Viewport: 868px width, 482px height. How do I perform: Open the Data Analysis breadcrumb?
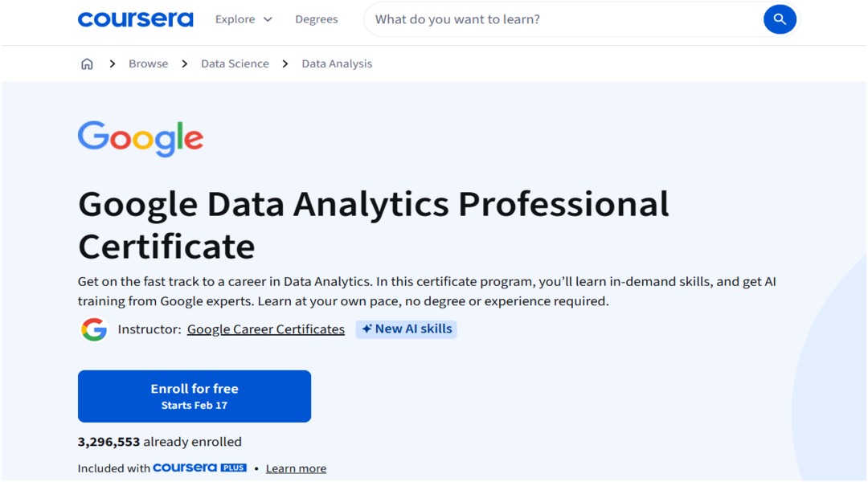coord(337,63)
